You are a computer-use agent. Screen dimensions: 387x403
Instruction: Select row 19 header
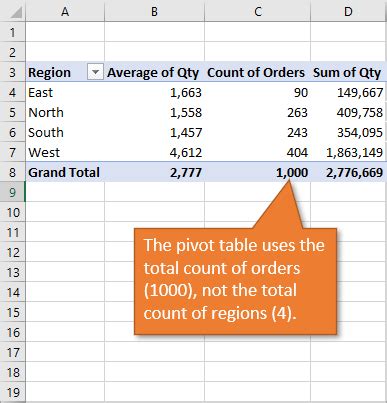[x=13, y=392]
